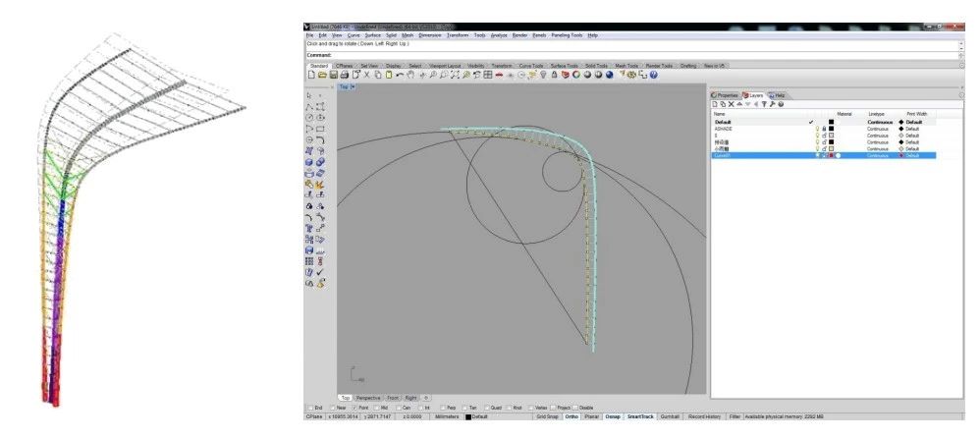Click the Default layer black color swatch

coord(832,122)
